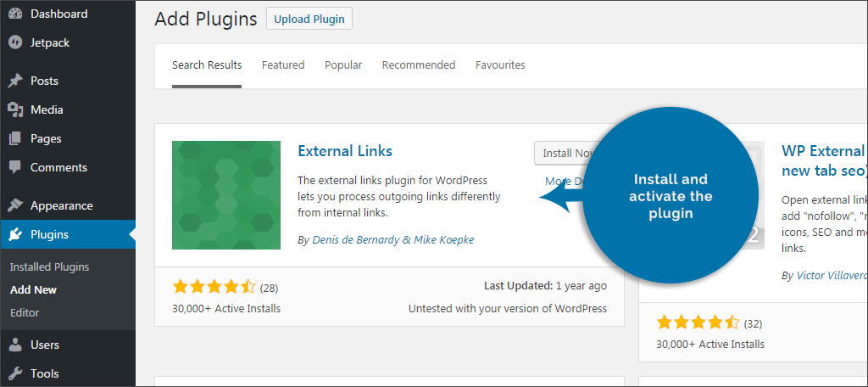The width and height of the screenshot is (868, 387).
Task: Click the Upload Plugin button
Action: pyautogui.click(x=309, y=19)
